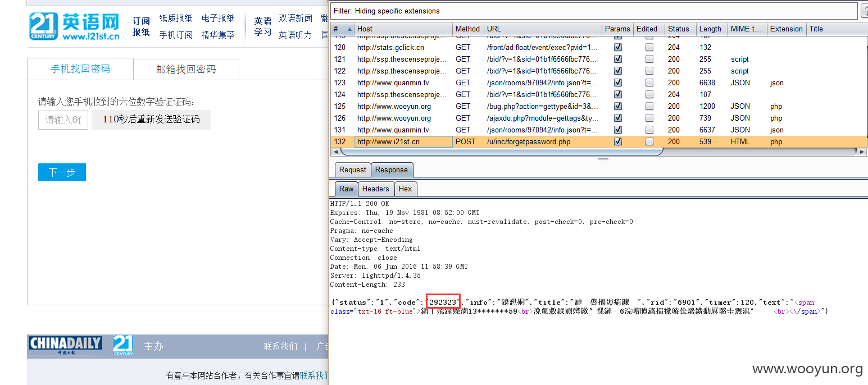The height and width of the screenshot is (385, 868).
Task: Switch to the Request tab
Action: [352, 169]
